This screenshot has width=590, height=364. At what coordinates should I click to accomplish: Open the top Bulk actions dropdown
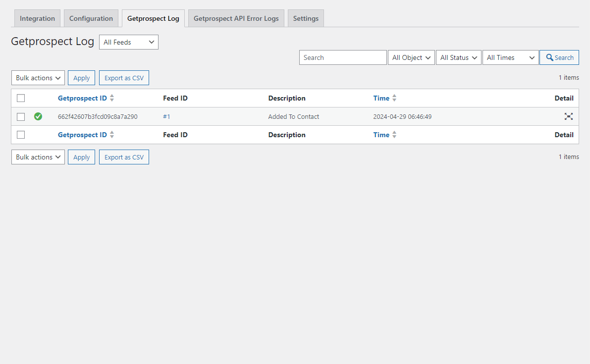[38, 78]
